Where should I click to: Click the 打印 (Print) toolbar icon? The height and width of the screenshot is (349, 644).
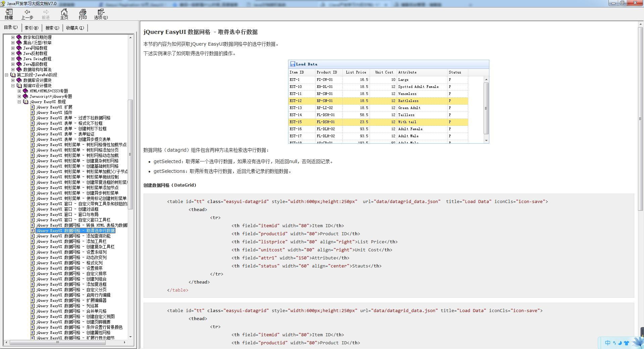(83, 14)
